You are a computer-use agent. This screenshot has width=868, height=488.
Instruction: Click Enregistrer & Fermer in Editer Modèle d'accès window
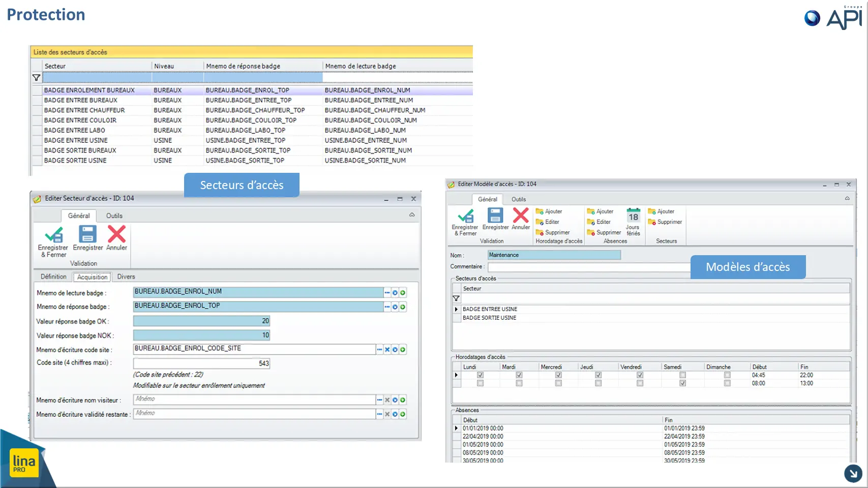coord(465,222)
